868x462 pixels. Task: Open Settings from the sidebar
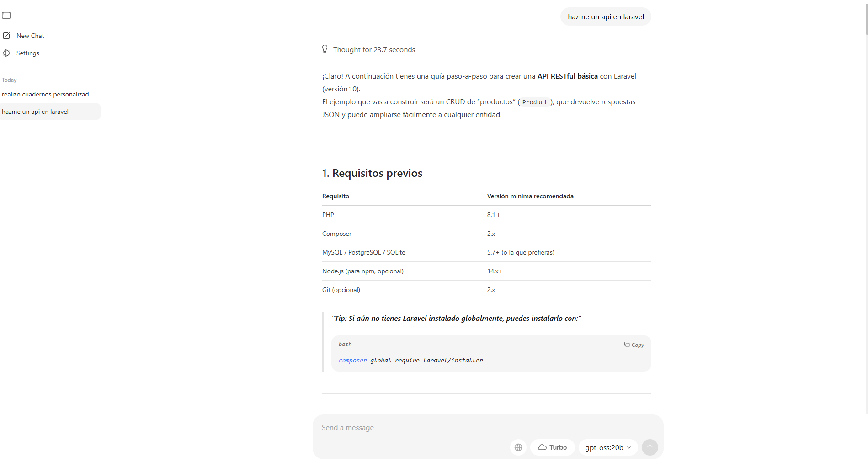tap(27, 53)
